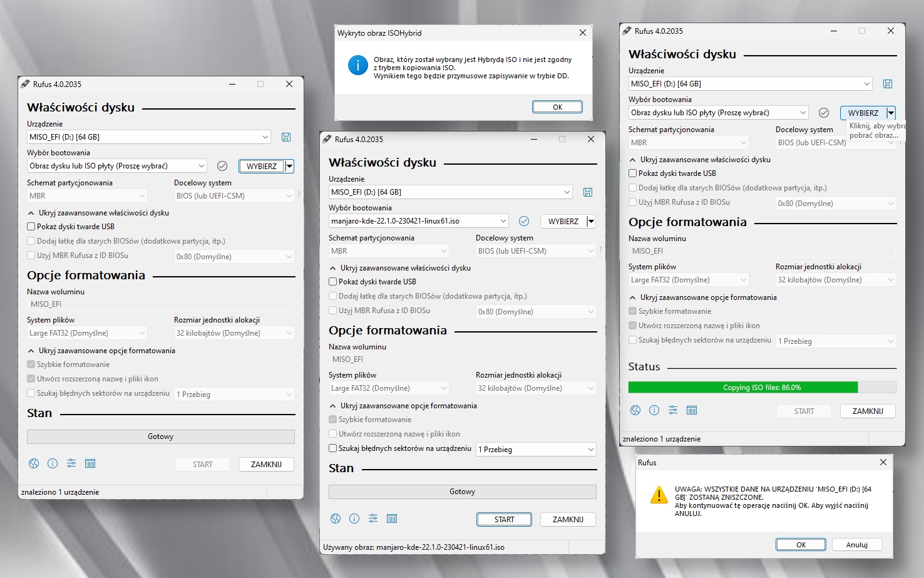Tick 'Pokaż dyski twarde USB' in the window copying ISO files
The image size is (924, 578).
point(633,173)
